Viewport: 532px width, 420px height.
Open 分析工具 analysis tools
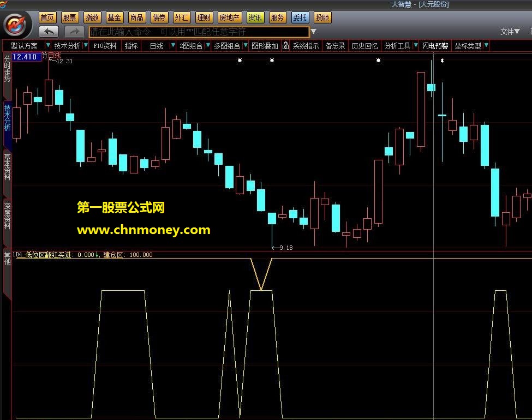point(398,46)
